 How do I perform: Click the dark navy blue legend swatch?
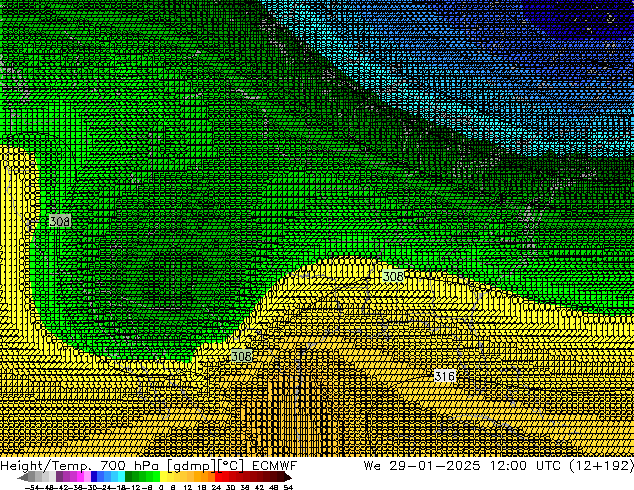(94, 477)
